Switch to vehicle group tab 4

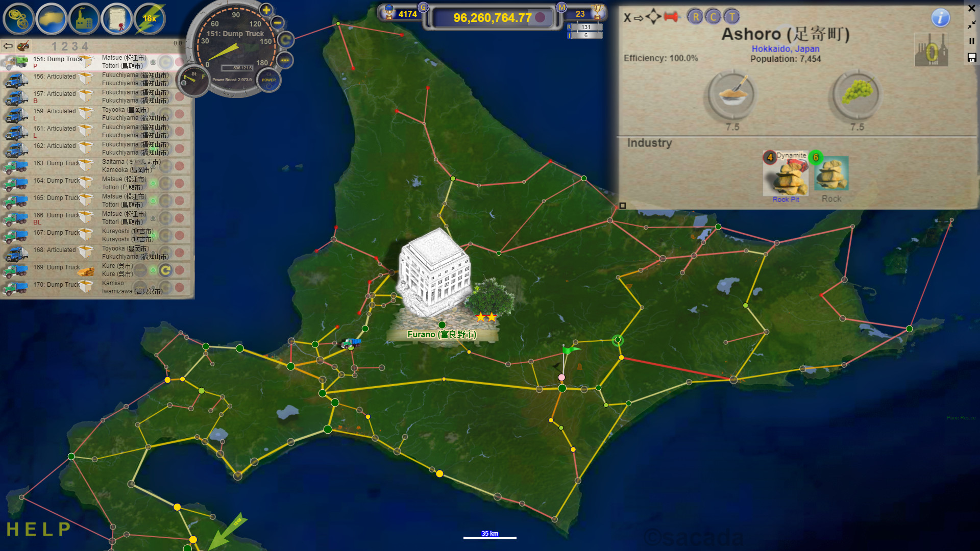click(x=85, y=46)
